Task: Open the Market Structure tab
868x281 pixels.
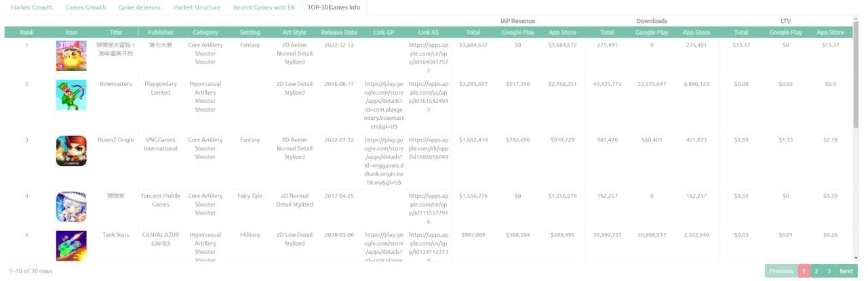Action: coord(197,7)
